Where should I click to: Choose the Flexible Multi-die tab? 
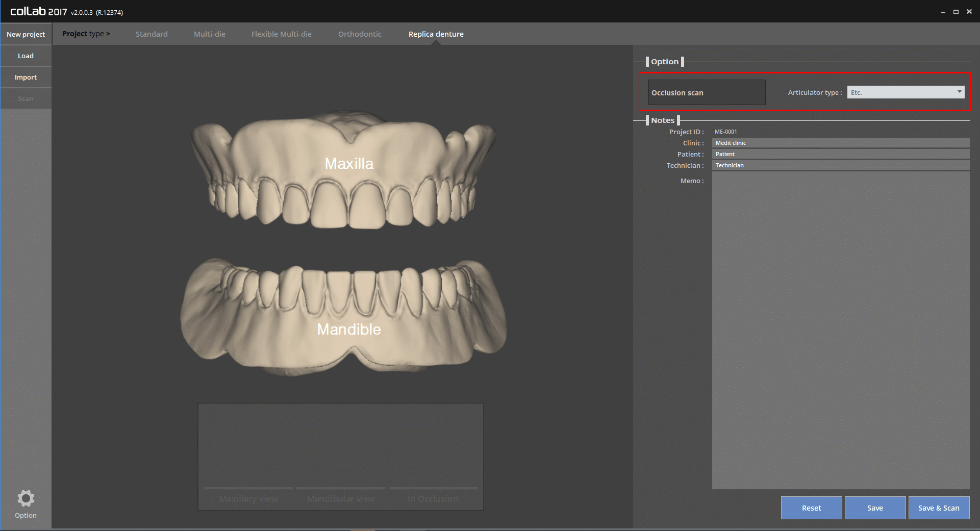[x=281, y=34]
